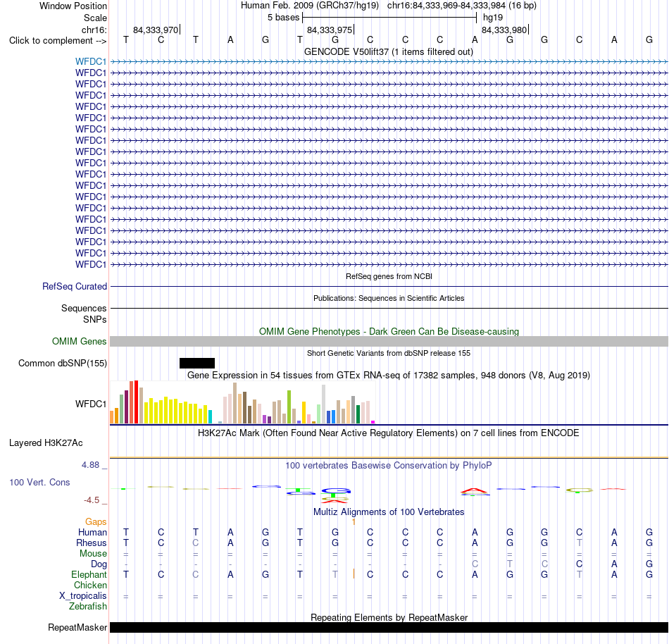Click 'chr16:84,333,969-84,333,984 (16 bp)' position text

(462, 6)
